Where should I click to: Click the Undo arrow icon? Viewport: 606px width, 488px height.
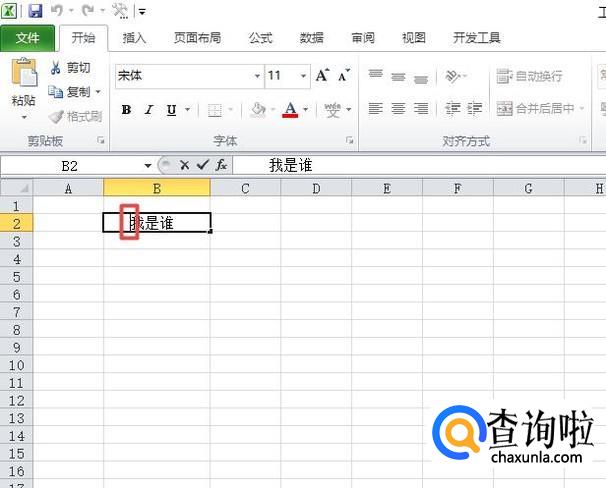pos(56,10)
